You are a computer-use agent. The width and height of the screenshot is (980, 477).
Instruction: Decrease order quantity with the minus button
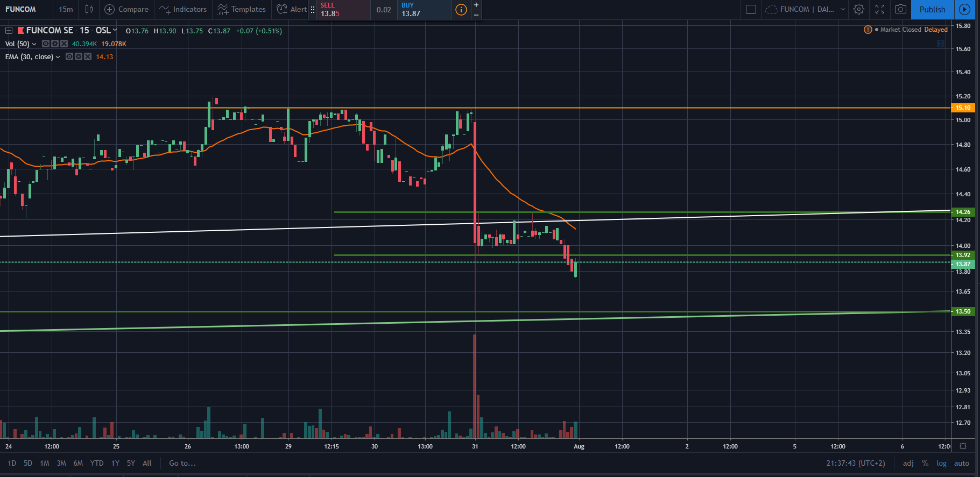(476, 15)
